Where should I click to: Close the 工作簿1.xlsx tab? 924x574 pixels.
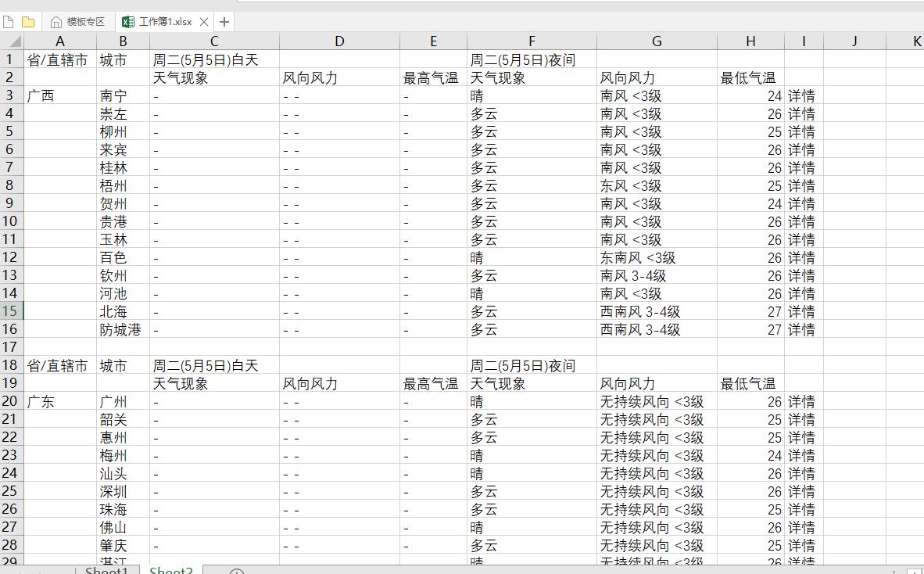[x=206, y=22]
